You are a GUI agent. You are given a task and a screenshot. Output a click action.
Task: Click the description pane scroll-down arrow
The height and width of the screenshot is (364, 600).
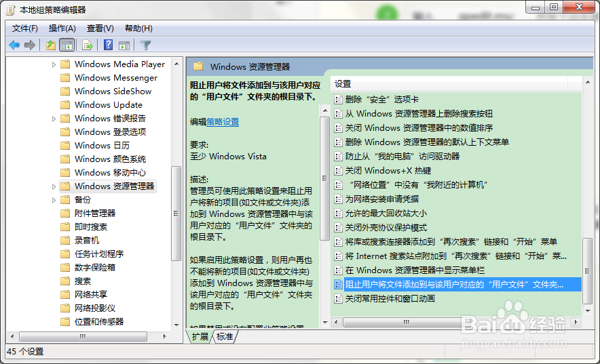click(325, 323)
